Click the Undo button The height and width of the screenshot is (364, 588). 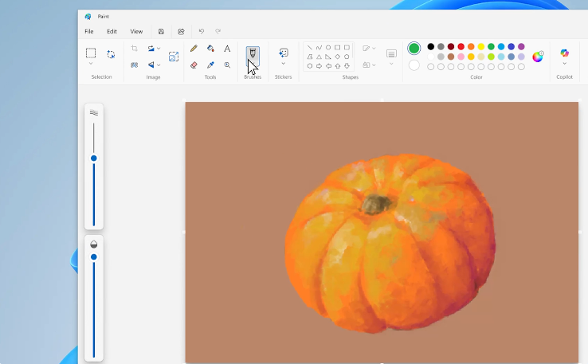(x=201, y=32)
